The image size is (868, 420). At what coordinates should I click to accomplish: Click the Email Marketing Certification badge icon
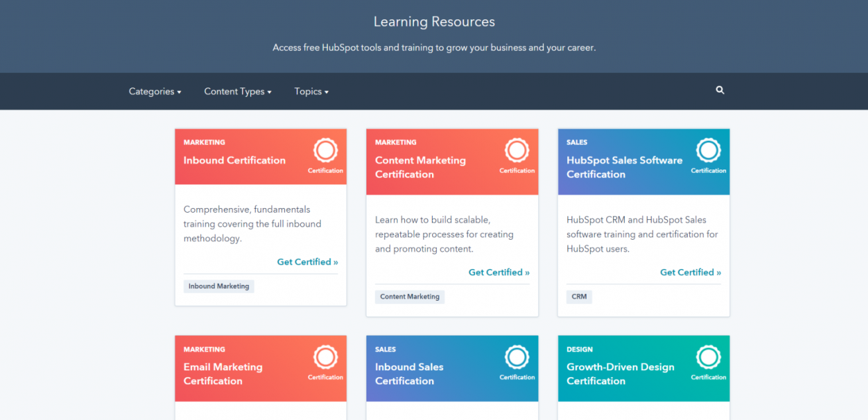tap(325, 358)
